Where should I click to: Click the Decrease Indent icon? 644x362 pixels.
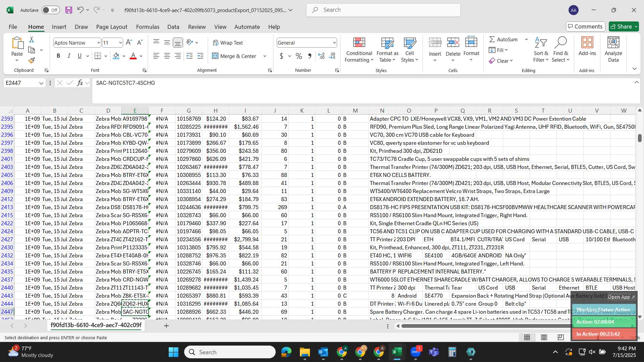(x=190, y=56)
